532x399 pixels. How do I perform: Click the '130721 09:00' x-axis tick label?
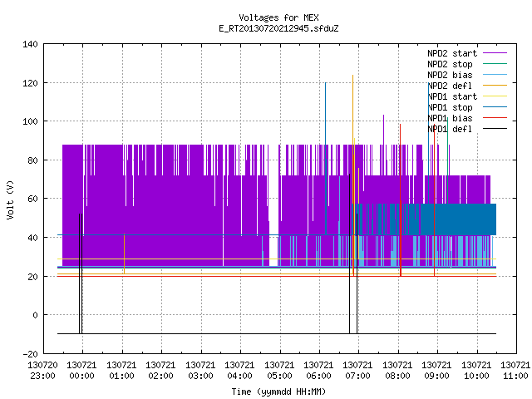436,371
